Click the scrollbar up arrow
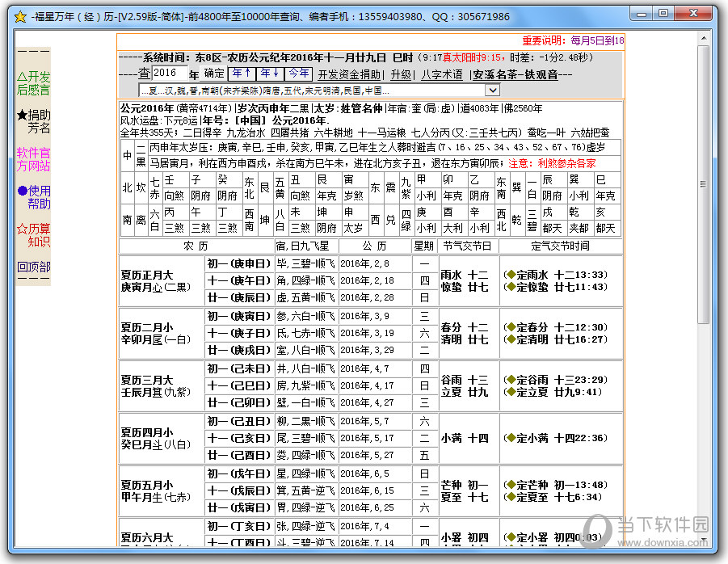Screen dimensions: 728x564 [x=704, y=38]
